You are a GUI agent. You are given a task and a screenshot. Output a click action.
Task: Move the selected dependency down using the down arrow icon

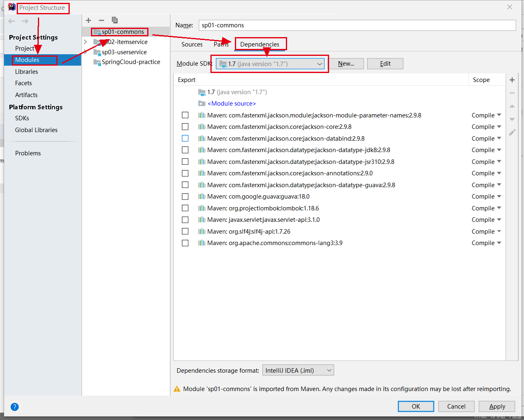click(x=512, y=119)
